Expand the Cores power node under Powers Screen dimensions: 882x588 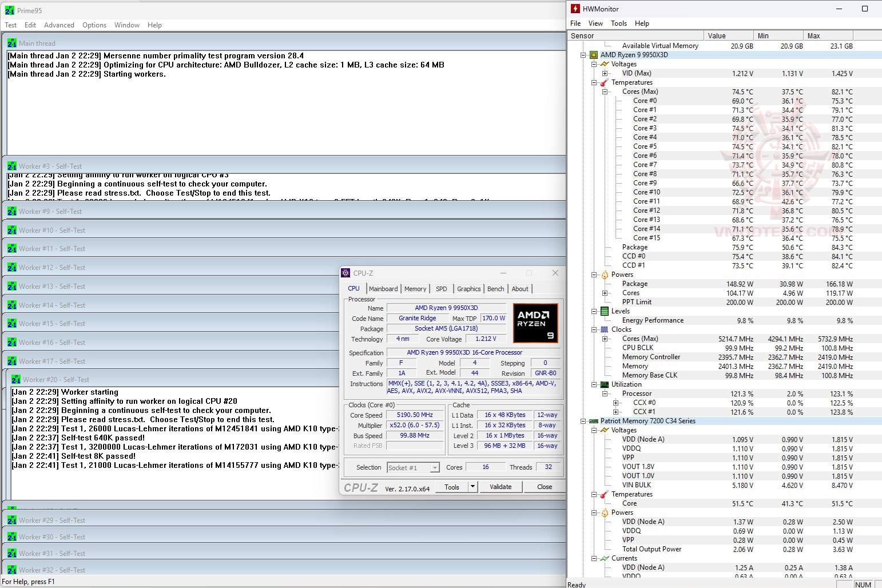click(x=605, y=293)
